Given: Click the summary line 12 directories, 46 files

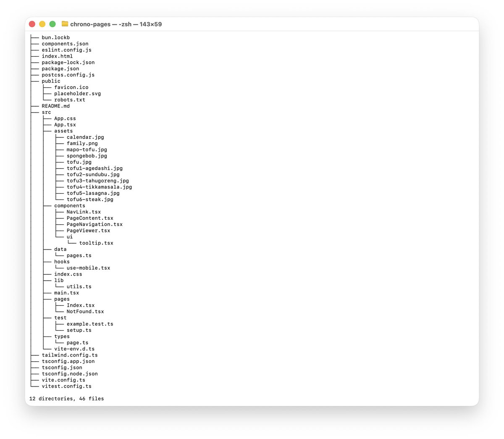Looking at the screenshot, I should 66,399.
